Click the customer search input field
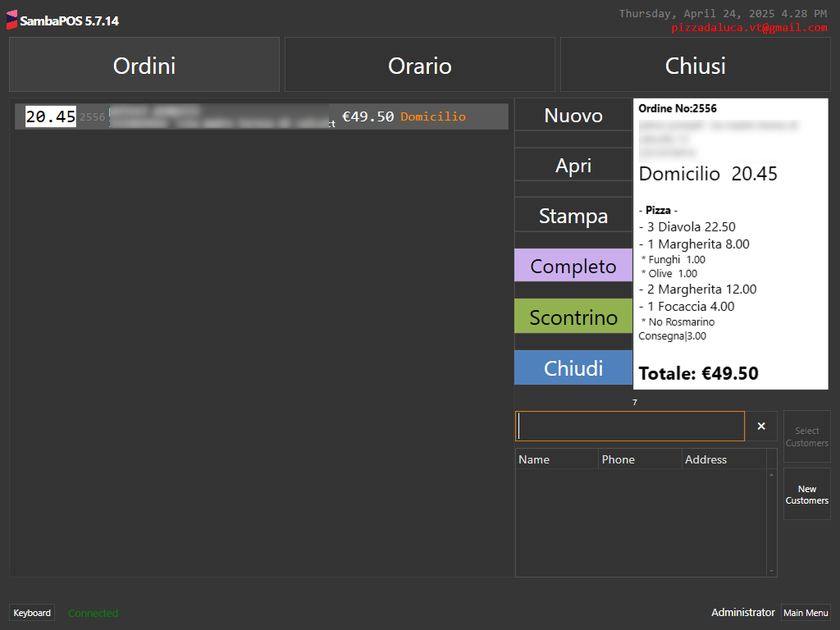The width and height of the screenshot is (840, 630). click(x=630, y=426)
